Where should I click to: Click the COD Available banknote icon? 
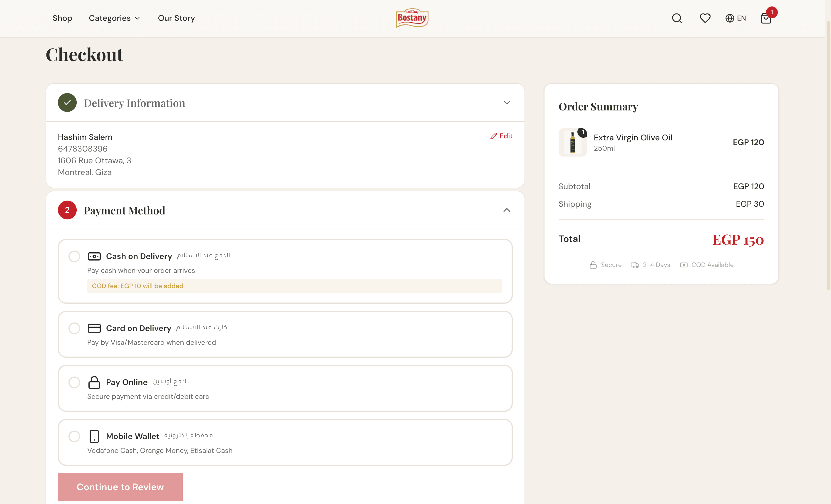point(683,265)
